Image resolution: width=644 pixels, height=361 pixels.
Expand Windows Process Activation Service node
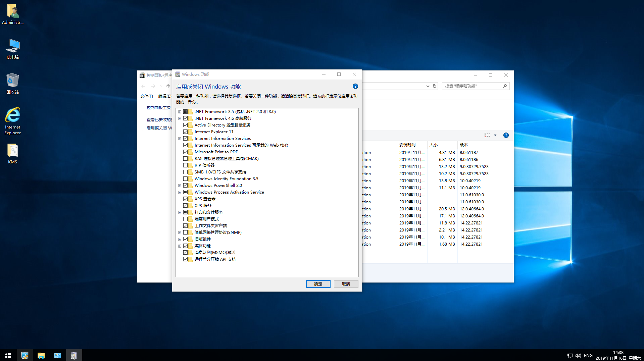pyautogui.click(x=180, y=192)
